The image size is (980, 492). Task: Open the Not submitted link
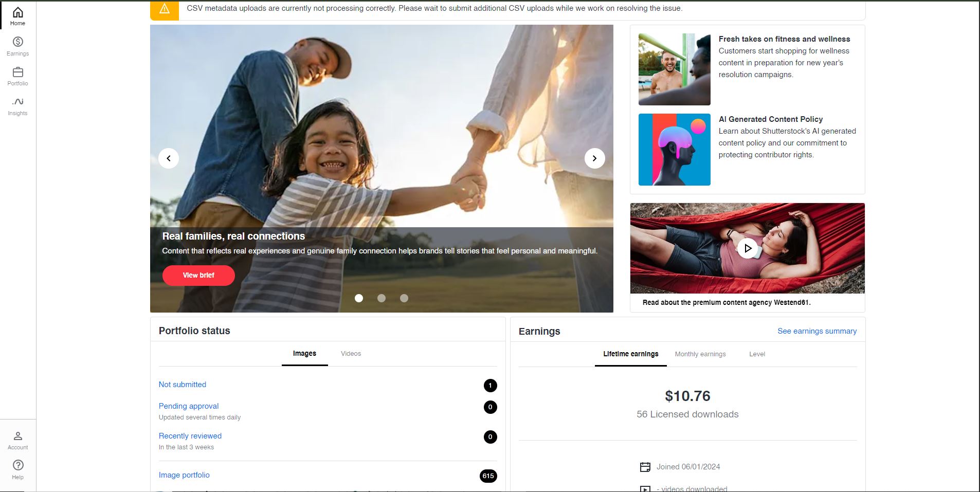[183, 385]
